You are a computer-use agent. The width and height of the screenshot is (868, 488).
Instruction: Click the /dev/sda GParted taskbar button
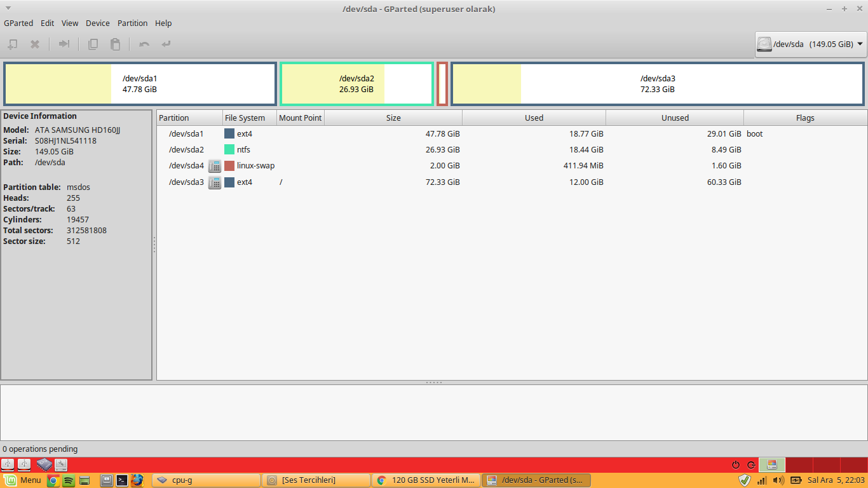pyautogui.click(x=536, y=480)
